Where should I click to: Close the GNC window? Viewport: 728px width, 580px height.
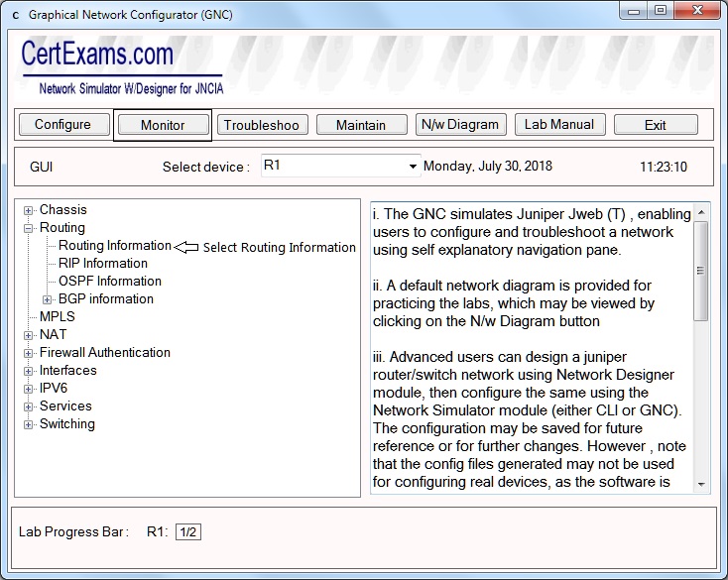[x=697, y=11]
